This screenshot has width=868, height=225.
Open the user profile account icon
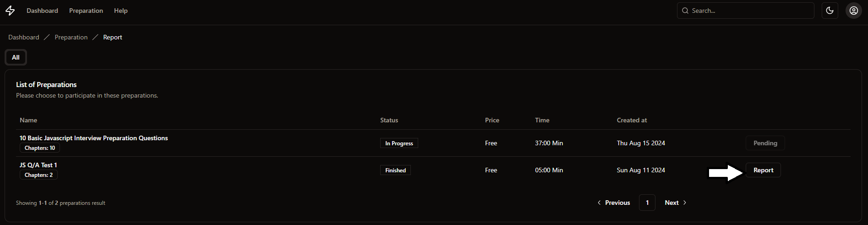coord(854,11)
